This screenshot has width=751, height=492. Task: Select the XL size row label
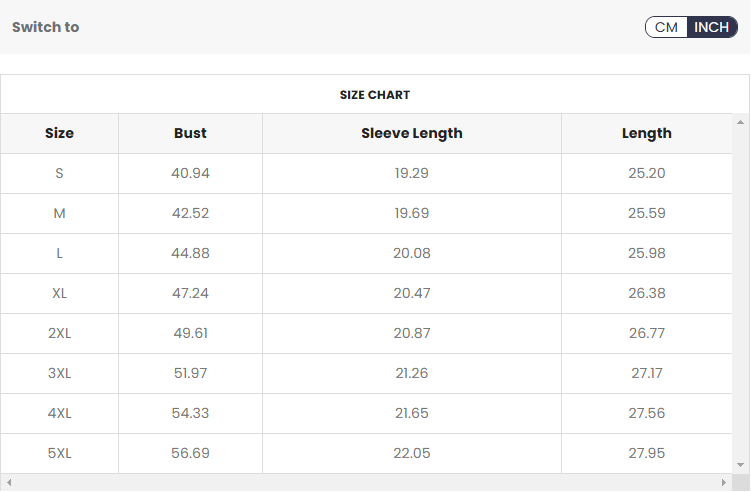pos(59,293)
